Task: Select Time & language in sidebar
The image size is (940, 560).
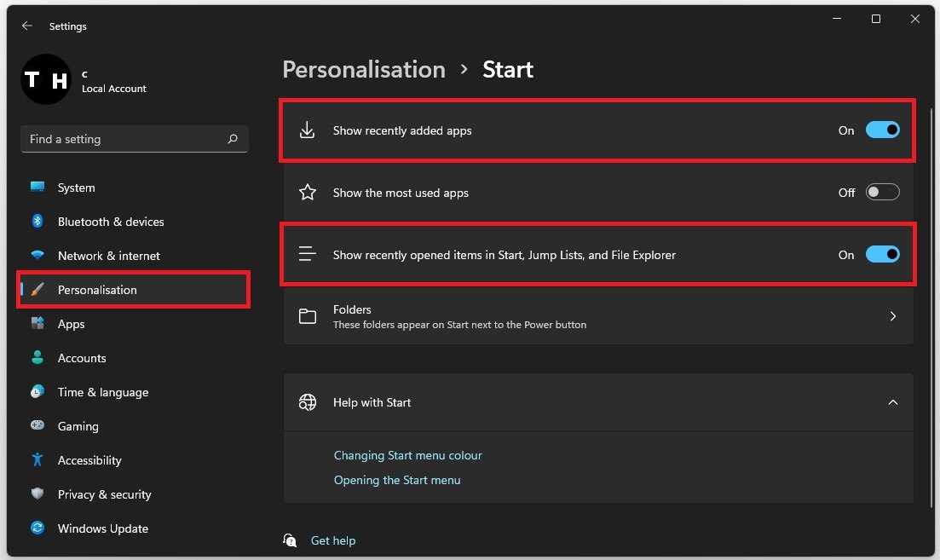Action: click(102, 392)
